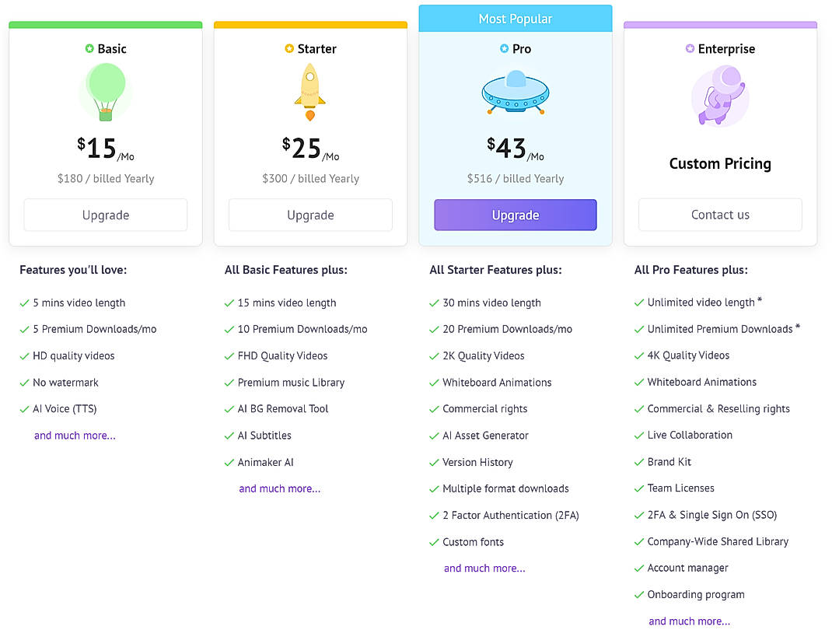Click 'and much more...' below Custom fonts
The image size is (832, 644).
pos(484,568)
